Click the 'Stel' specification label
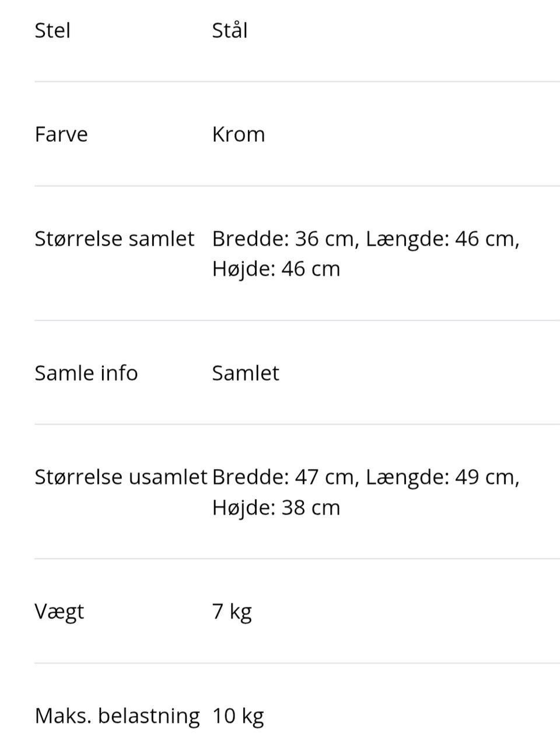Viewport: 560px width, 747px height. click(x=52, y=30)
